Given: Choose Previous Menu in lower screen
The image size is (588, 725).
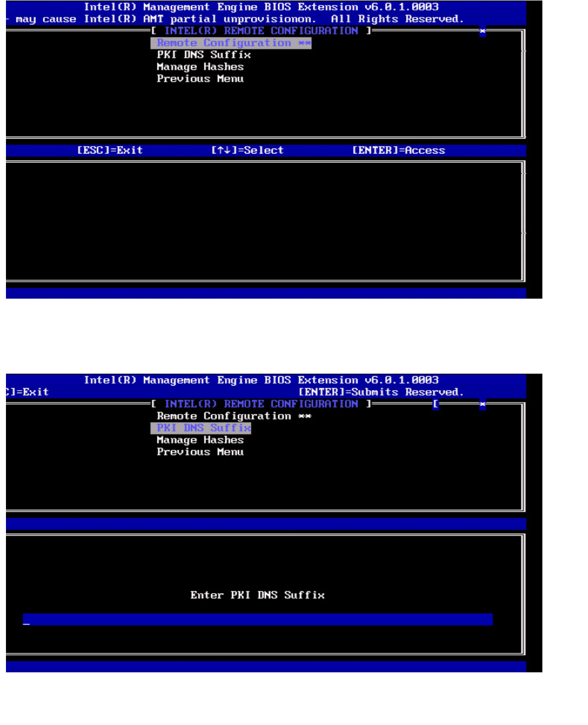Looking at the screenshot, I should tap(200, 452).
